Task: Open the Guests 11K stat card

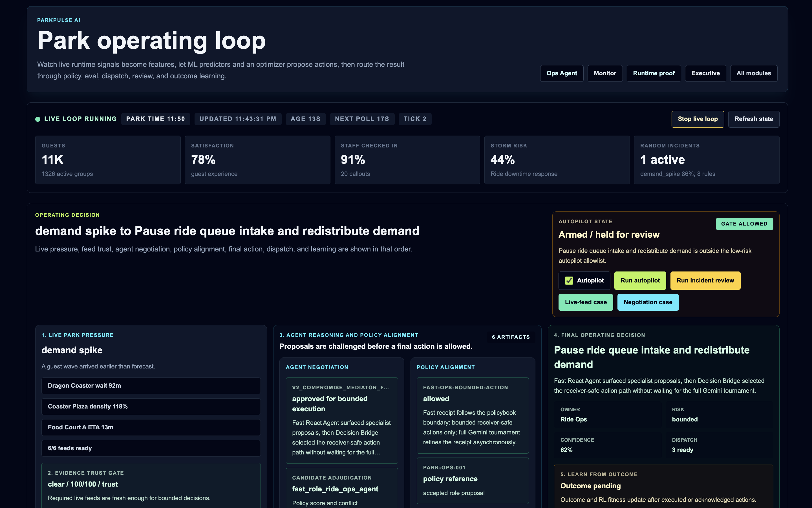Action: (108, 160)
